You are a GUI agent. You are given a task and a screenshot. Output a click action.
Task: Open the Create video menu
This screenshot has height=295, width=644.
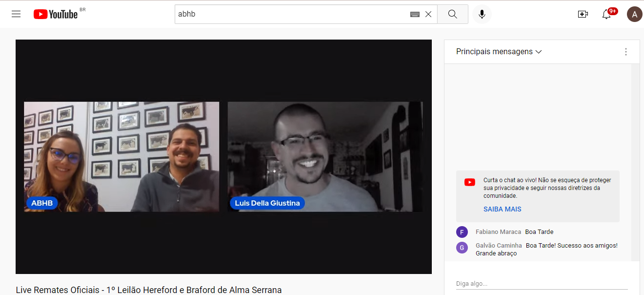(x=583, y=14)
